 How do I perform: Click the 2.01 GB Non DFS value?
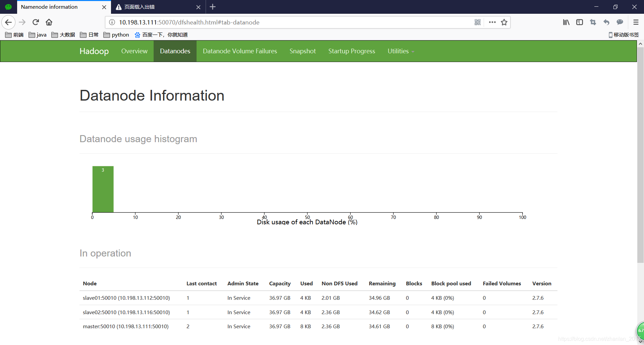331,298
